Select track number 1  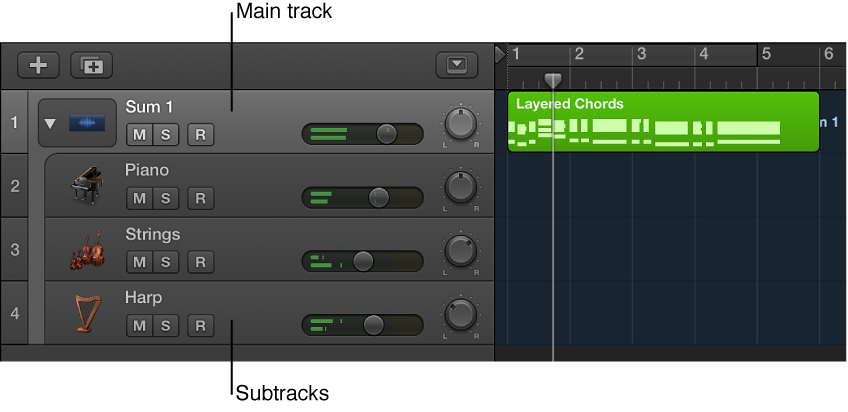(x=14, y=123)
